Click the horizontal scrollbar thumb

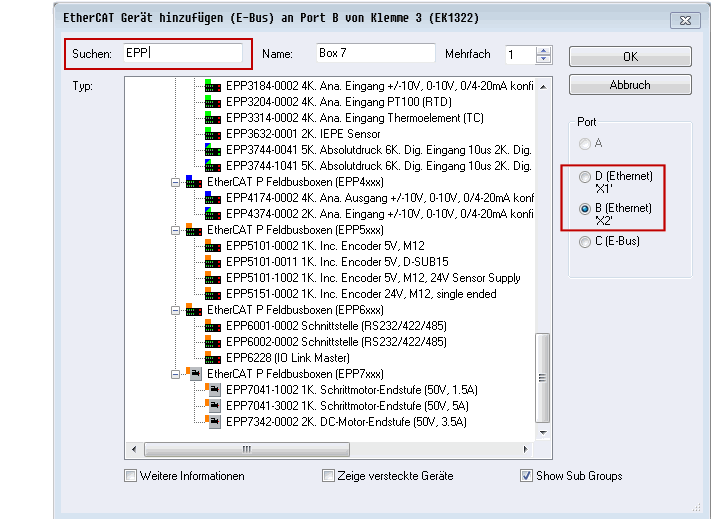[x=247, y=449]
